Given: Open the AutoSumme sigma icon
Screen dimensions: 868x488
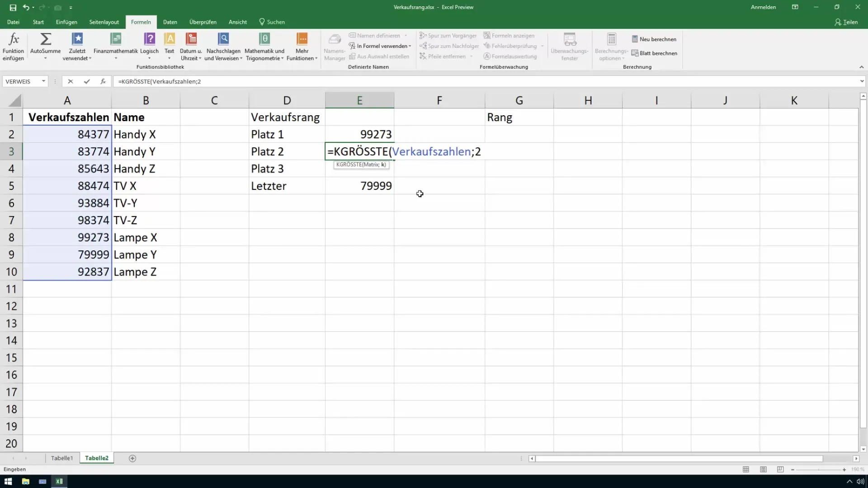Looking at the screenshot, I should tap(46, 39).
